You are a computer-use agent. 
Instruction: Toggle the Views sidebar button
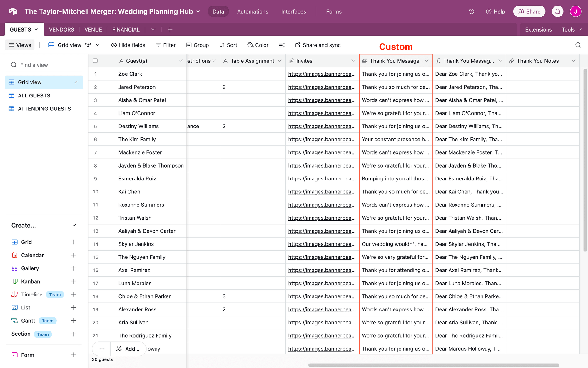tap(20, 45)
